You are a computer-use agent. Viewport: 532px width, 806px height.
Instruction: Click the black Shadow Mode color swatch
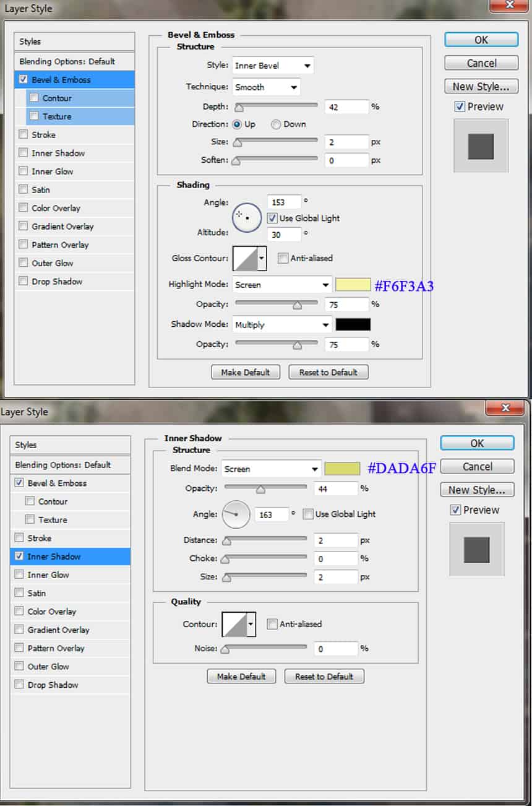353,324
